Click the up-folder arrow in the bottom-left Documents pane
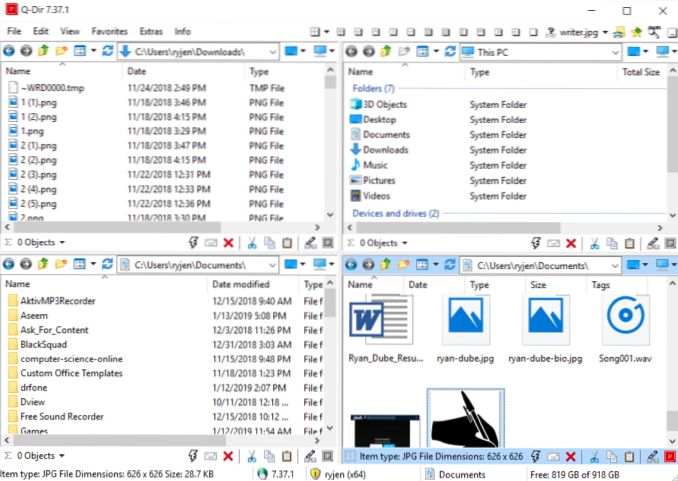 pyautogui.click(x=43, y=265)
